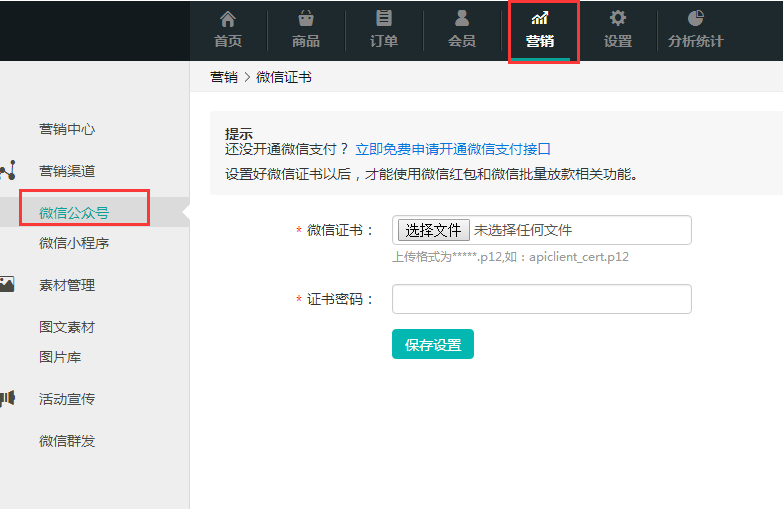This screenshot has height=509, width=783.
Task: Click the 营销 marketing chart icon
Action: click(x=540, y=19)
